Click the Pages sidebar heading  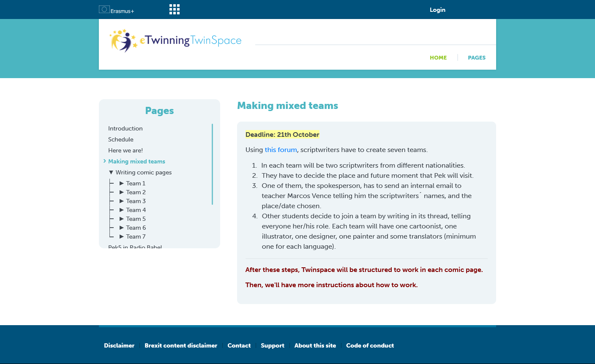click(x=160, y=111)
